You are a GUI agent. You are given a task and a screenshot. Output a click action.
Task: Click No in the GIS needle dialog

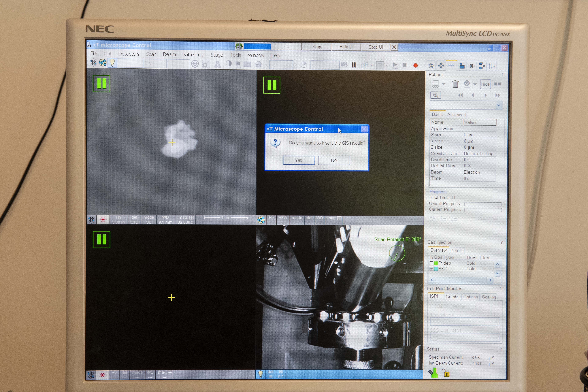pyautogui.click(x=334, y=161)
